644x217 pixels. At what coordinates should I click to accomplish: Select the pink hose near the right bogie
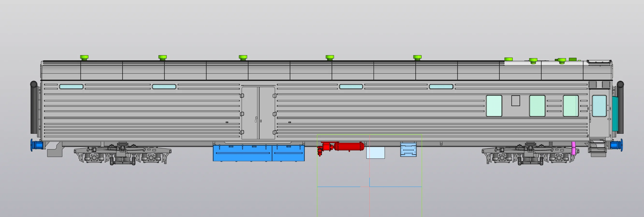574,148
